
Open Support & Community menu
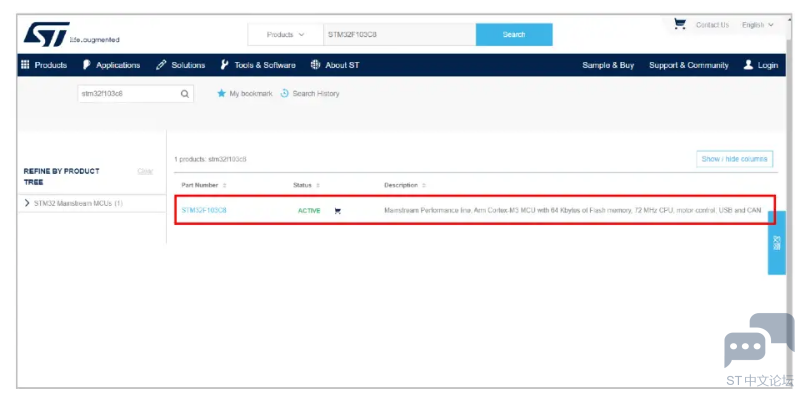pos(689,65)
